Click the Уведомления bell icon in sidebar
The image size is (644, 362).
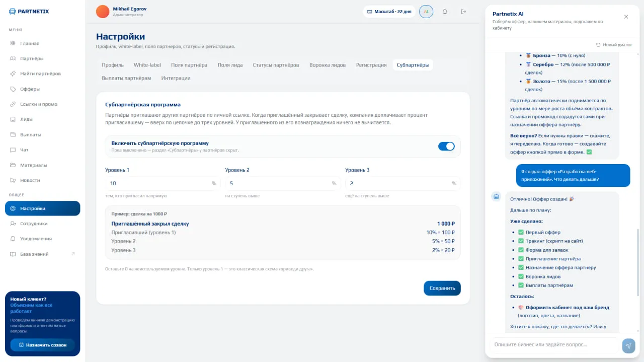point(13,239)
